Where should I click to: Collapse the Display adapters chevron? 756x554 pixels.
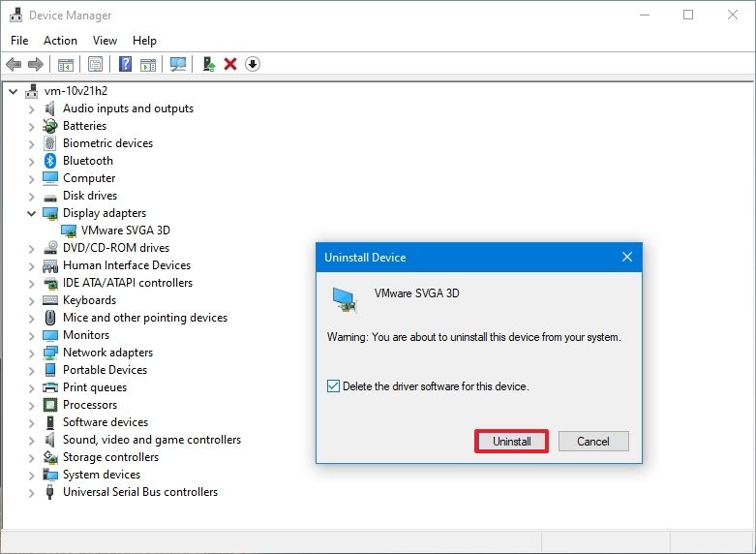click(31, 213)
